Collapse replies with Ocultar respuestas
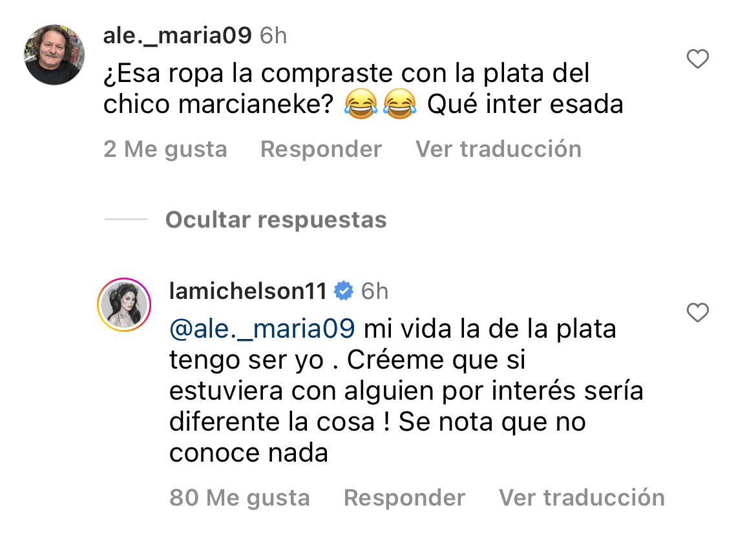Image resolution: width=756 pixels, height=543 pixels. [276, 220]
